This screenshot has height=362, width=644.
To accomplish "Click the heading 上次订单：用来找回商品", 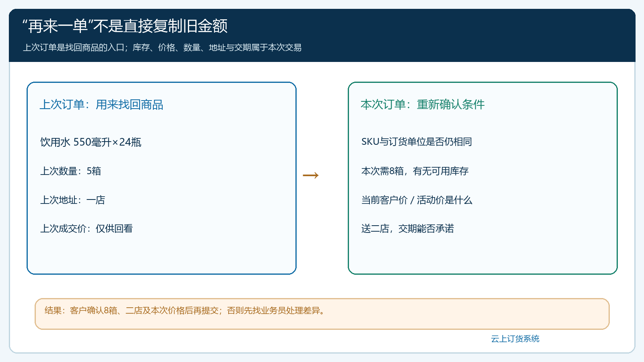I will 101,105.
